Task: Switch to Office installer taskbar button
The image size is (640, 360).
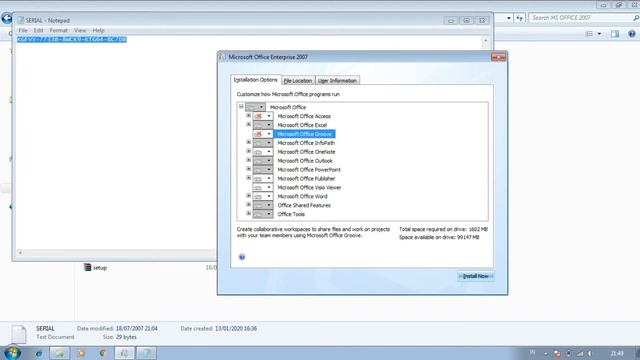Action: 124,353
